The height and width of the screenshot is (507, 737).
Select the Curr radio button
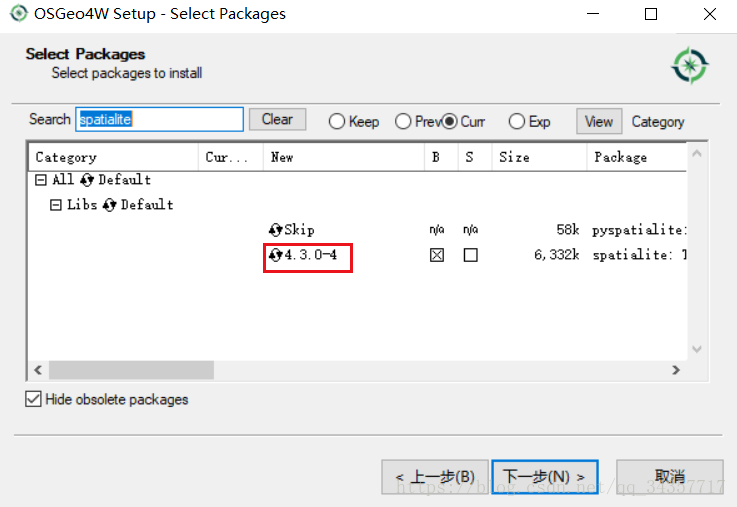pyautogui.click(x=449, y=122)
